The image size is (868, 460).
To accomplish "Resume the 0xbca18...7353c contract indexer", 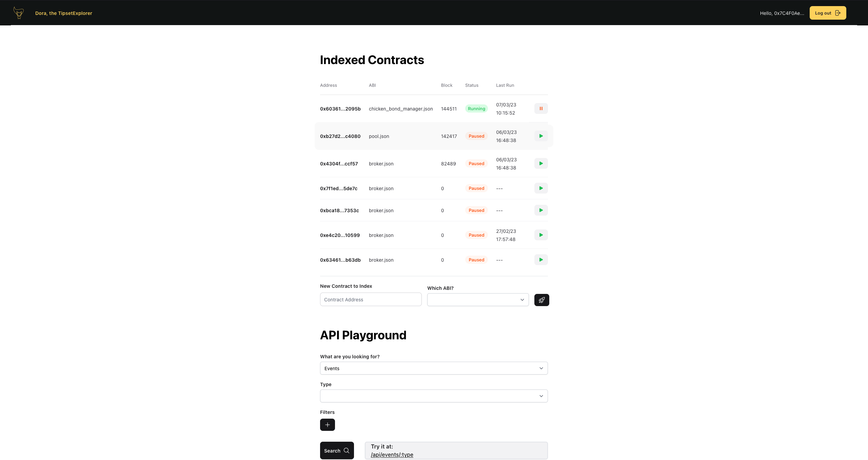I will click(541, 211).
